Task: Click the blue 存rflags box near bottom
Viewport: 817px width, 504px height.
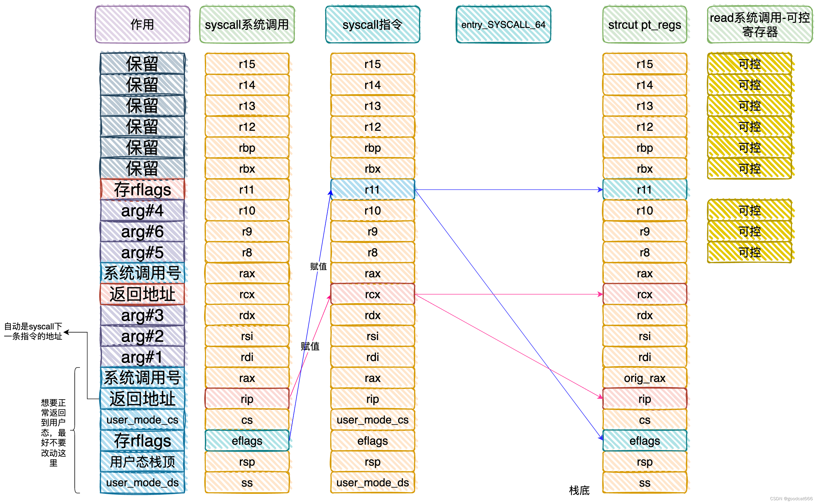Action: coord(142,441)
